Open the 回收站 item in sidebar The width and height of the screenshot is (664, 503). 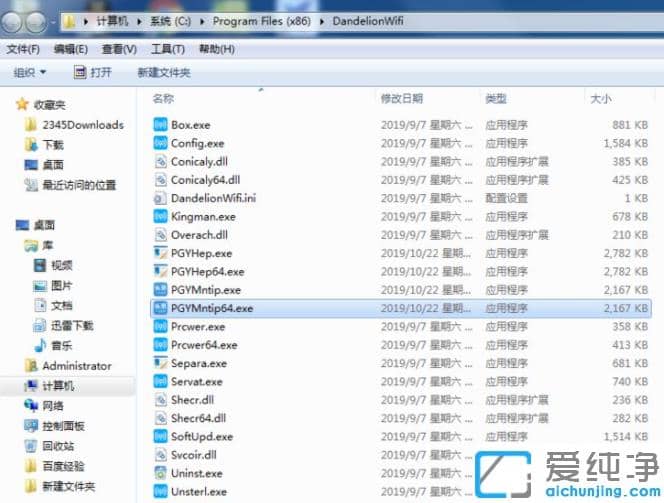58,446
